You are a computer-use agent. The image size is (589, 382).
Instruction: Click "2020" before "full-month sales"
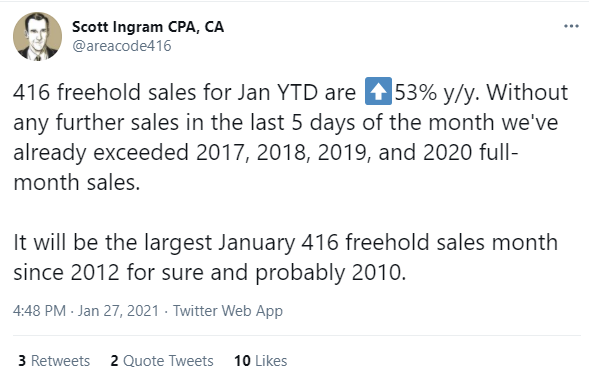448,152
